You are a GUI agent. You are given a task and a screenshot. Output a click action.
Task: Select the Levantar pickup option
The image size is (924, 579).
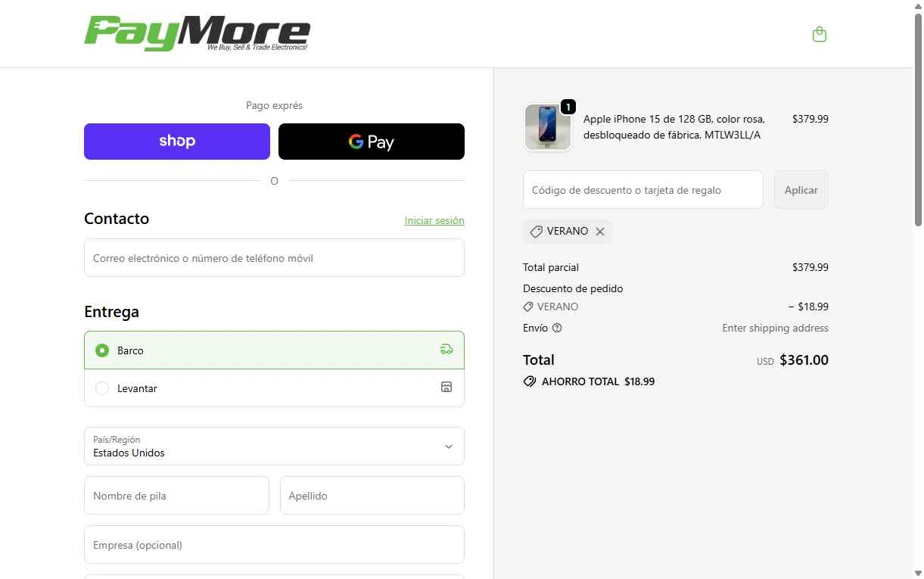pyautogui.click(x=274, y=388)
